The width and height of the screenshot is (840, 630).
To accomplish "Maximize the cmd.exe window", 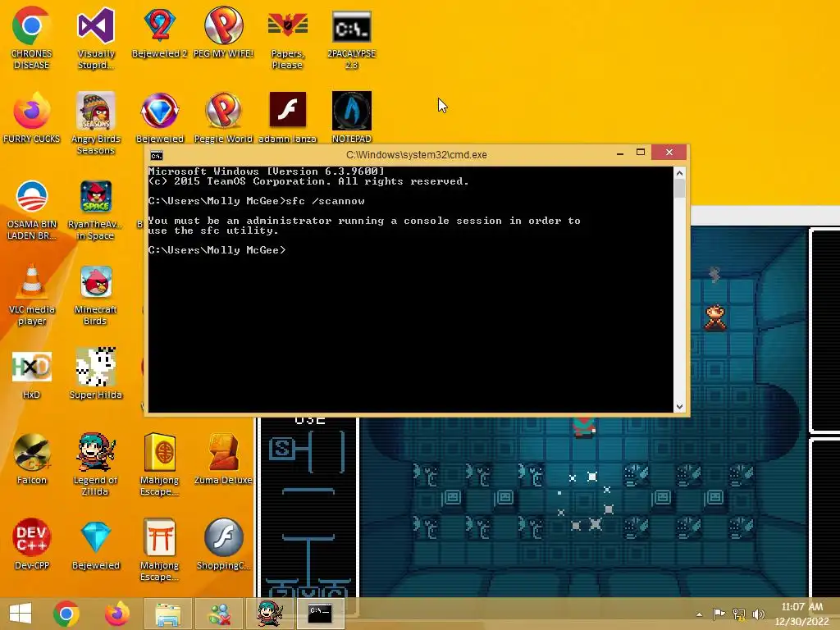I will point(640,153).
